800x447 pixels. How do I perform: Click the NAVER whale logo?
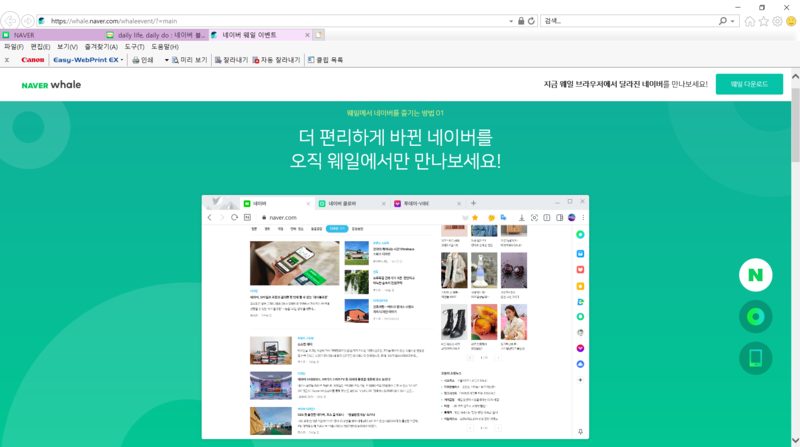click(x=51, y=85)
